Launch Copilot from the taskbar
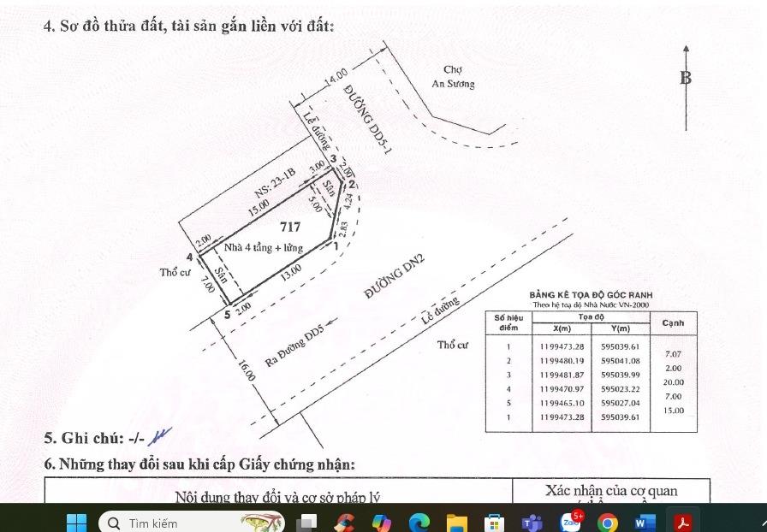Viewport: 767px width, 532px height. 381,522
